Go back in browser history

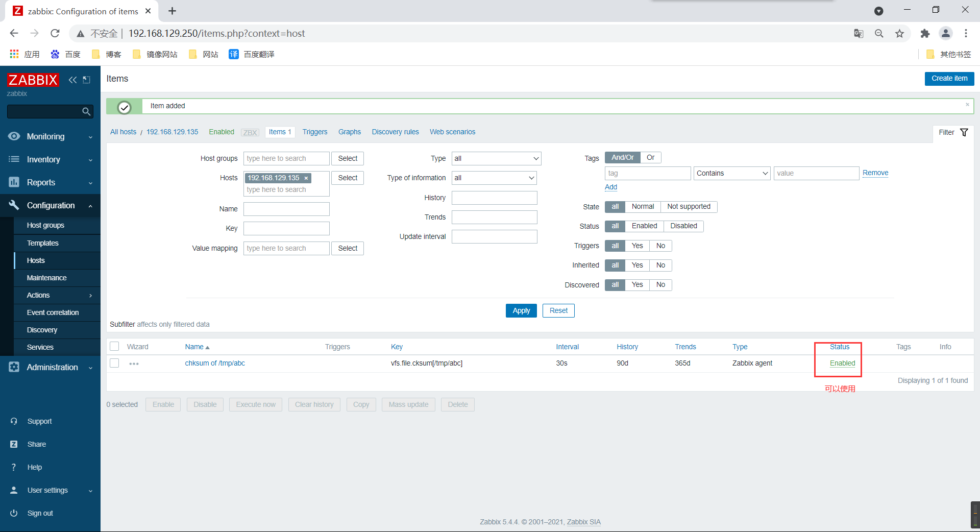(x=14, y=33)
